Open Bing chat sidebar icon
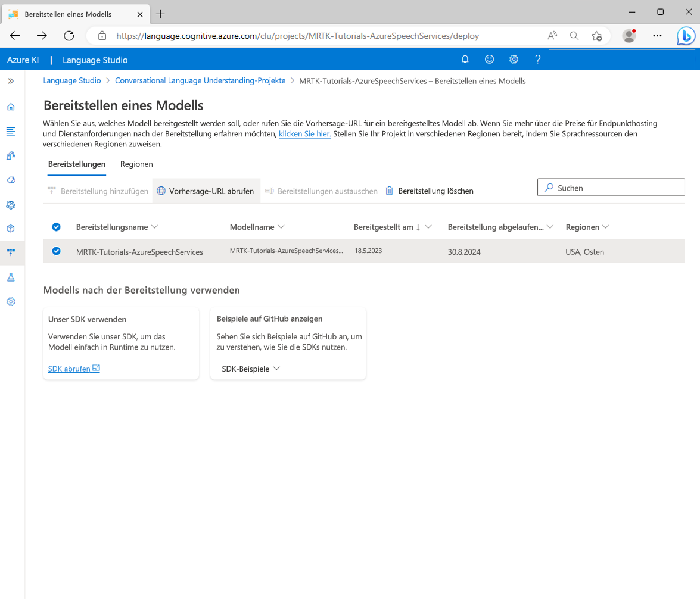The image size is (700, 599). (686, 36)
